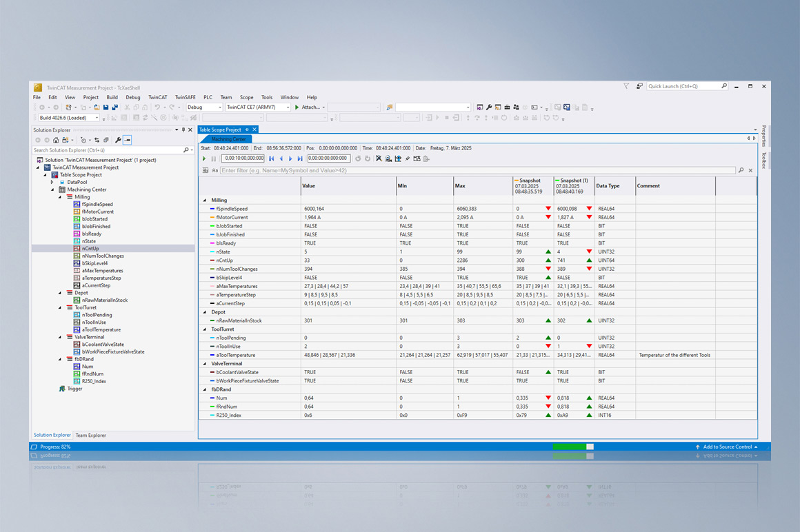Viewport: 800px width, 532px height.
Task: Jump to the end of the recording
Action: (x=300, y=158)
